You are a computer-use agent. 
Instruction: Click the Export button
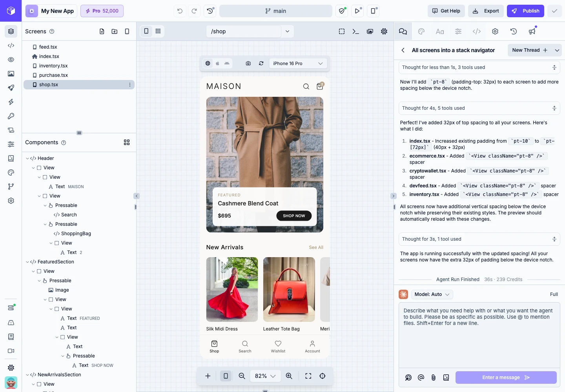(x=486, y=11)
